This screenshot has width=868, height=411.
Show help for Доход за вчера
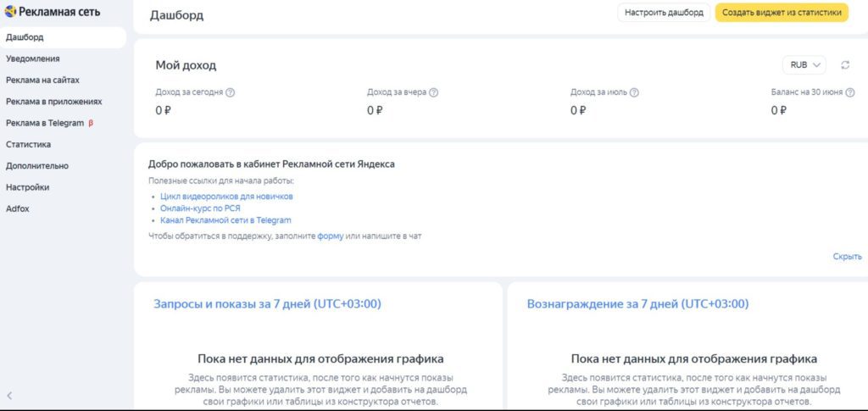tap(433, 92)
